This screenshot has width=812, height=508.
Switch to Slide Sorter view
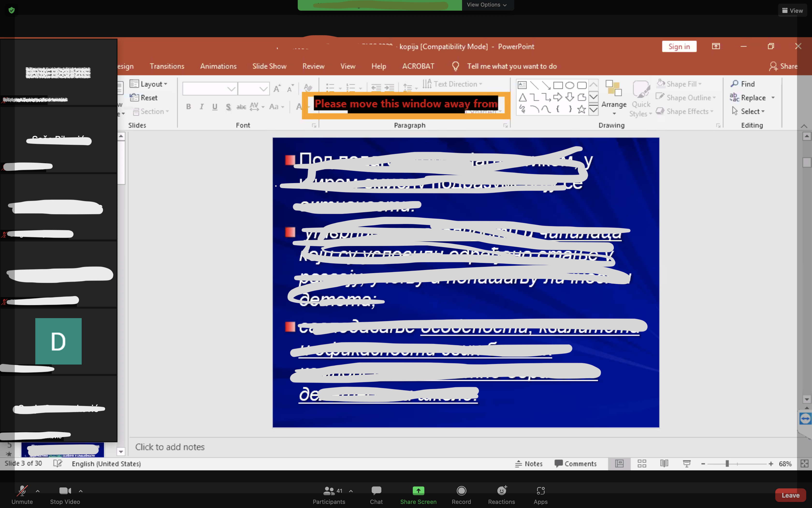click(x=642, y=464)
